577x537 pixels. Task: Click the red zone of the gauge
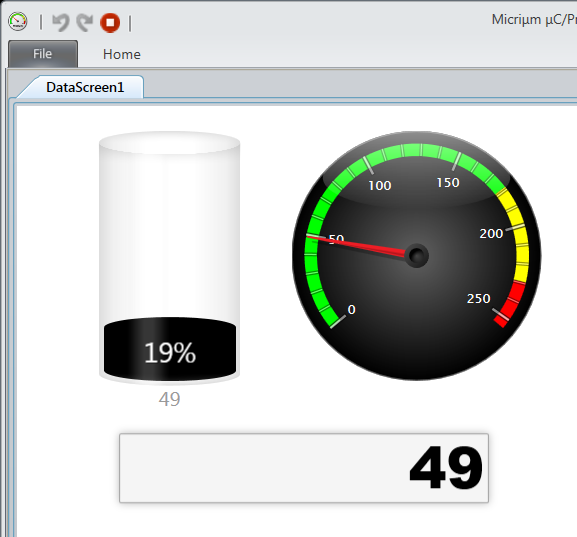coord(512,303)
